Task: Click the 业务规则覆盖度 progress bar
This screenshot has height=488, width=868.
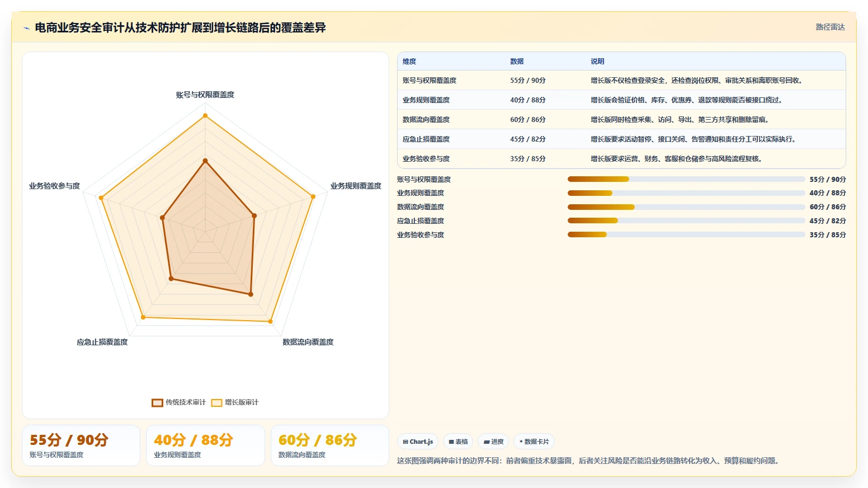Action: point(686,193)
